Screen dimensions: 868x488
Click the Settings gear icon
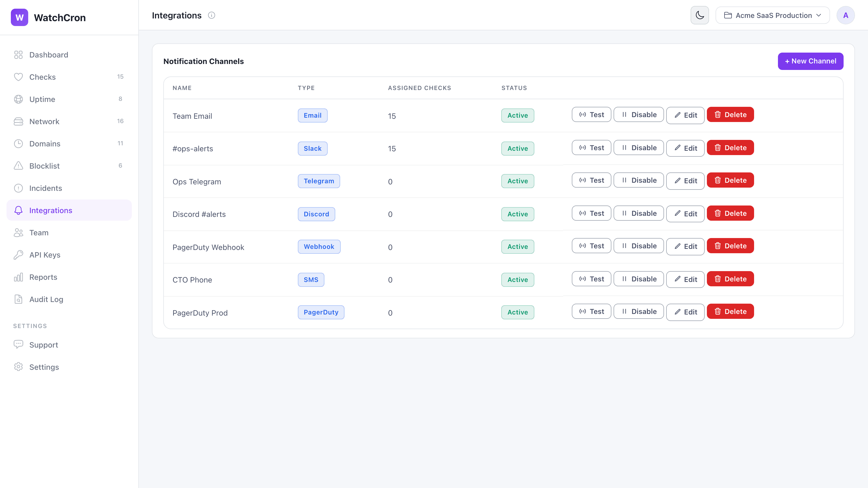(x=18, y=367)
